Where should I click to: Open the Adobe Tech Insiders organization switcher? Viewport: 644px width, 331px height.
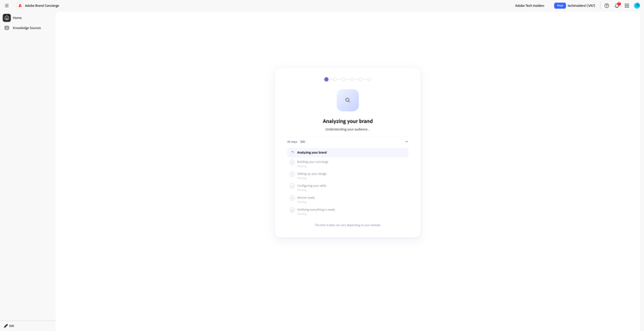[x=530, y=5]
